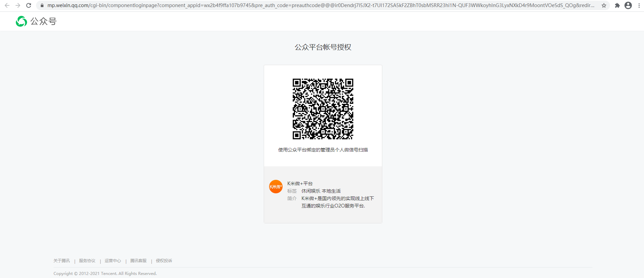Open the Chrome profile avatar

pyautogui.click(x=628, y=5)
